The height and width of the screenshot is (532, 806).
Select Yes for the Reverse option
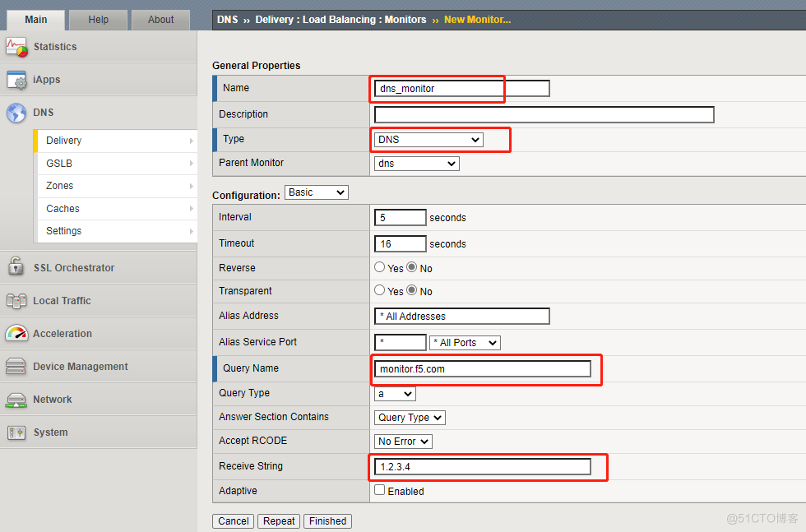pos(380,267)
